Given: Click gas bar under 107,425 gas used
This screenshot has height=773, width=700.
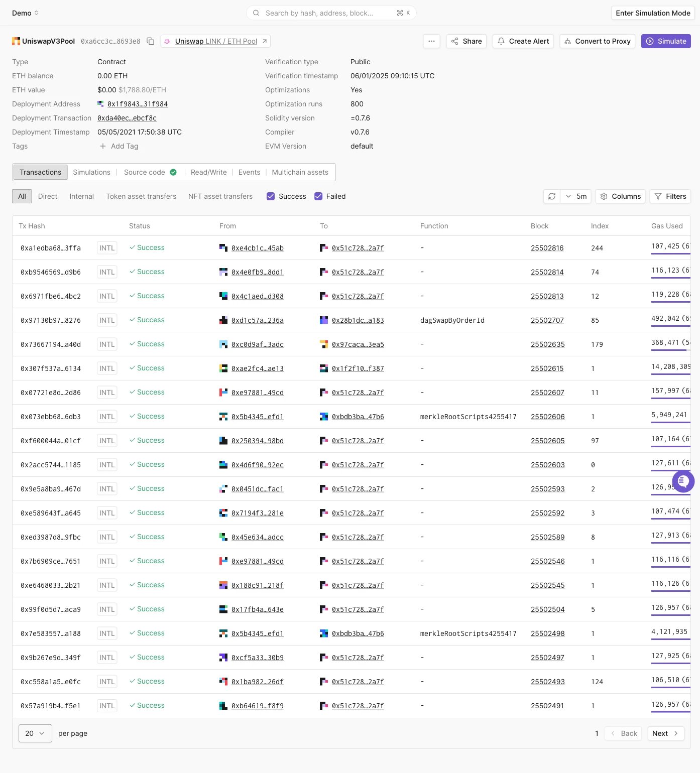Looking at the screenshot, I should [671, 254].
